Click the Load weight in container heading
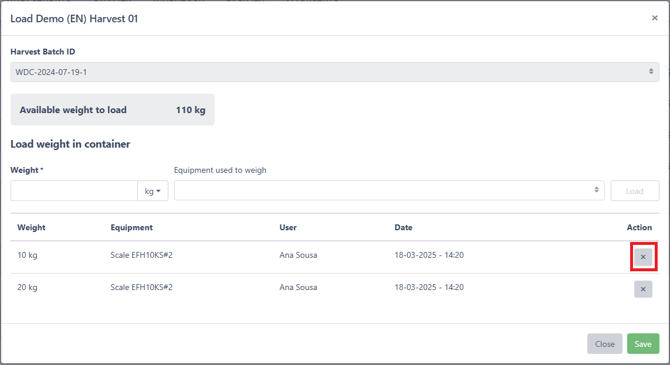 click(70, 144)
